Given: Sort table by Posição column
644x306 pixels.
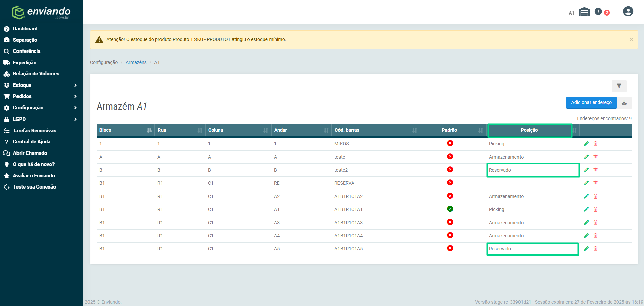Looking at the screenshot, I should (x=533, y=130).
